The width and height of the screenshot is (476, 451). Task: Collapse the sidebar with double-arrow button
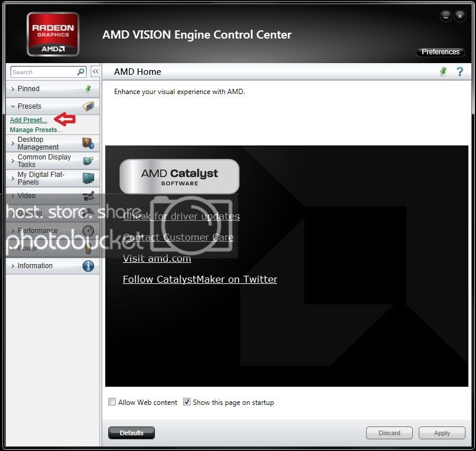pyautogui.click(x=95, y=72)
